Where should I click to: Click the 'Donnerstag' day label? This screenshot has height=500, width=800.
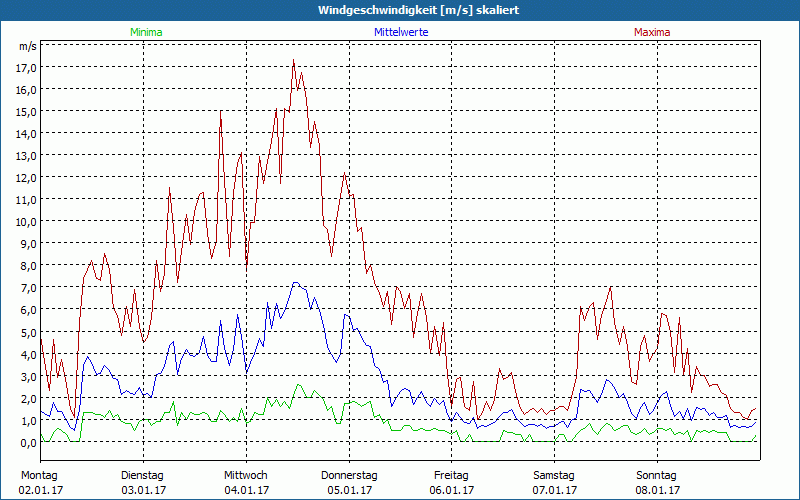pos(349,476)
